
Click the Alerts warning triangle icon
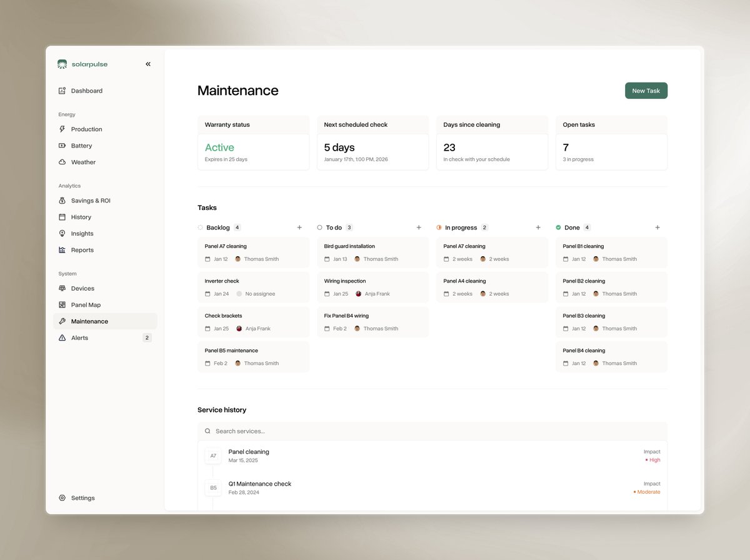tap(62, 337)
